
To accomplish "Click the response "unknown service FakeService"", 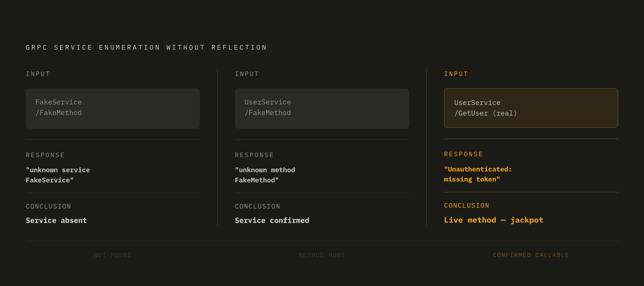I will 58,175.
